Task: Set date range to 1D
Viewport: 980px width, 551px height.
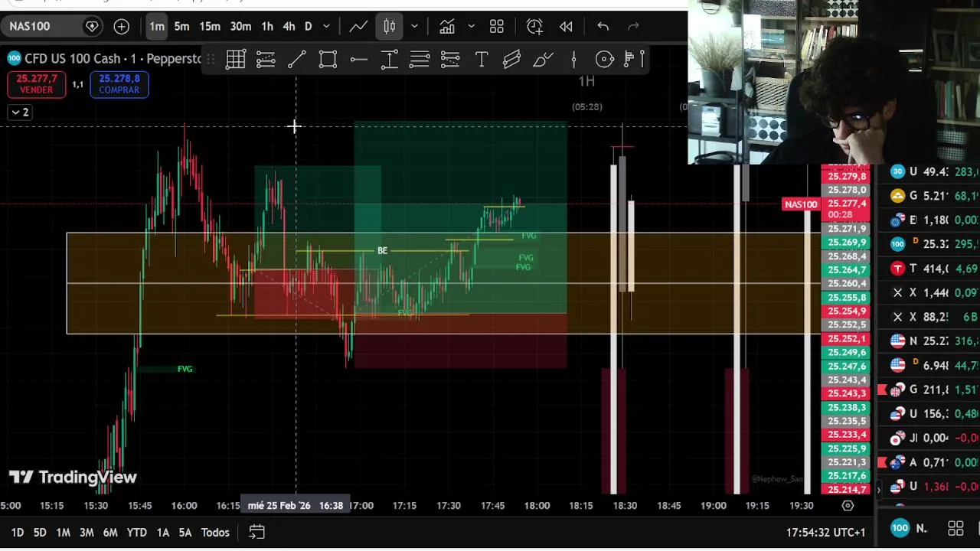Action: (17, 533)
